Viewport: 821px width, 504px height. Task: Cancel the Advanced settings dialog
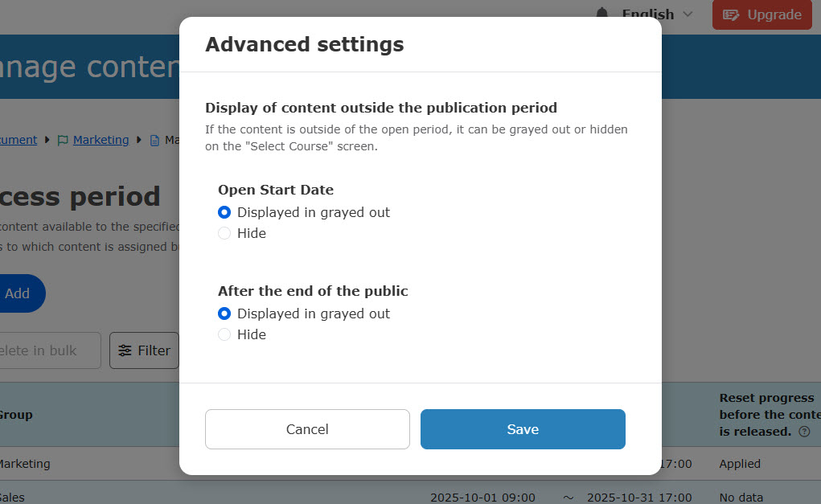(x=307, y=429)
